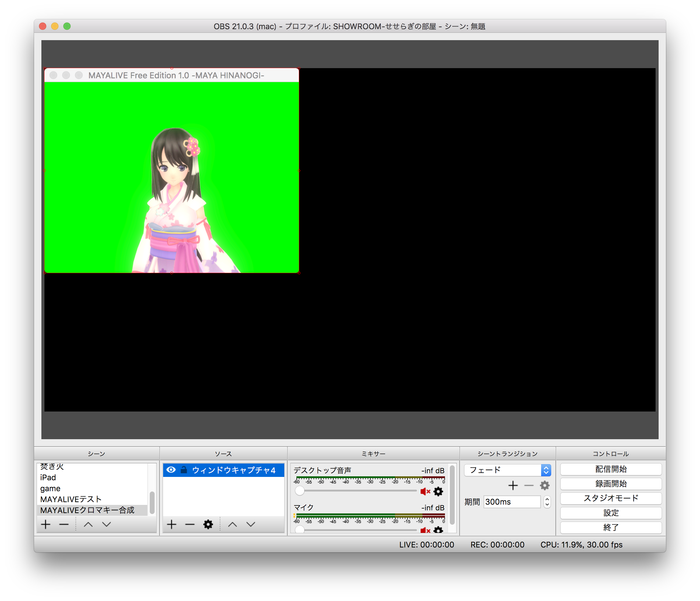Select the game scene
Screen dimensions: 700x601
point(92,488)
